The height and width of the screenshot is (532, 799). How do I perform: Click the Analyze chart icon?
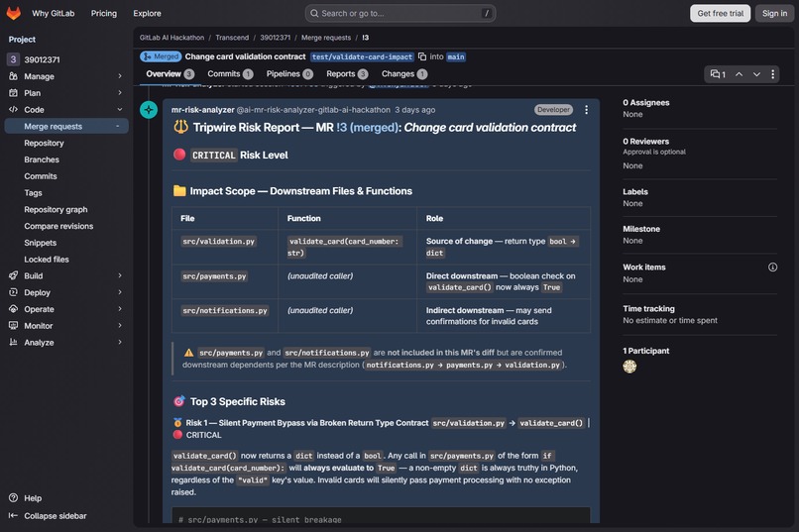pyautogui.click(x=13, y=343)
